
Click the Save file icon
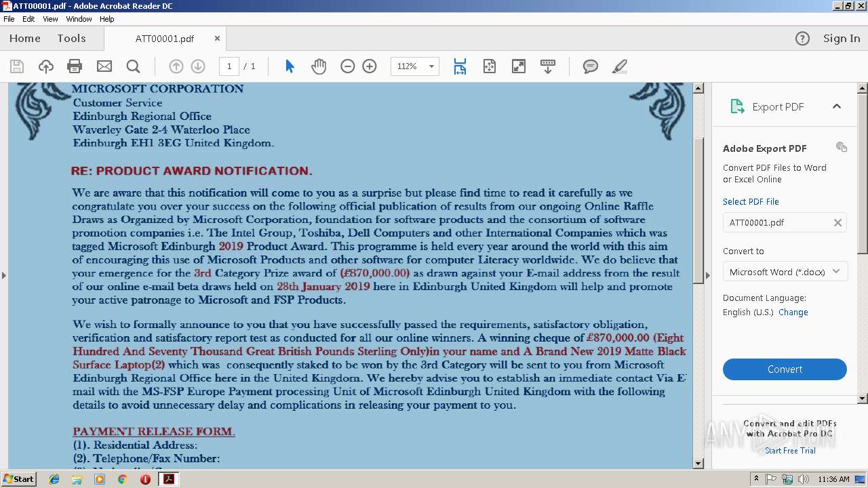(17, 66)
